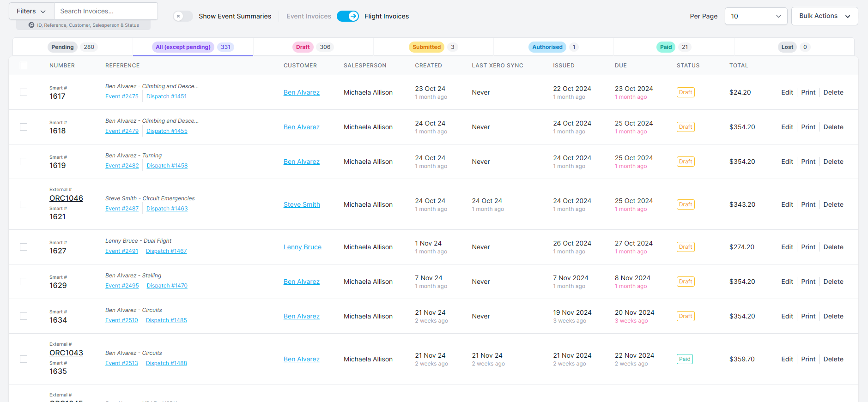Click the Search Invoices input field
Screen dimensions: 868x402
click(x=106, y=11)
